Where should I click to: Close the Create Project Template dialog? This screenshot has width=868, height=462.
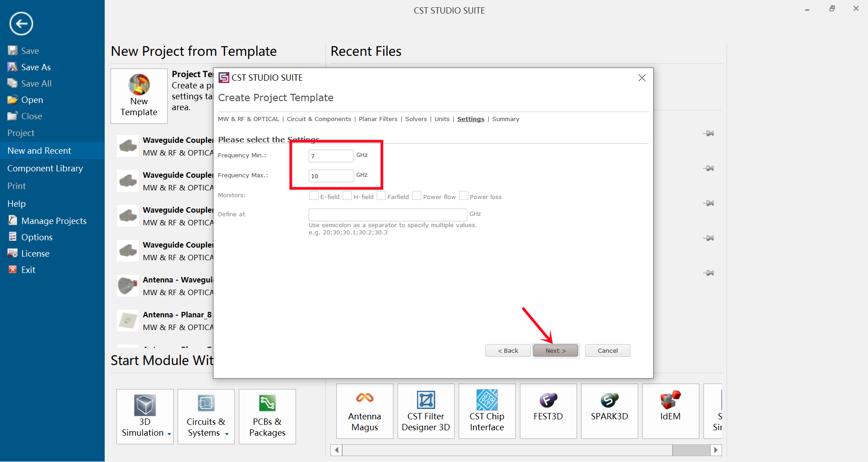tap(642, 78)
